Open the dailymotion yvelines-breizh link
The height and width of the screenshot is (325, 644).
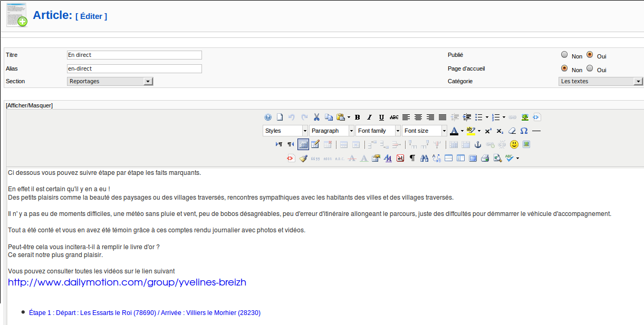click(x=127, y=282)
